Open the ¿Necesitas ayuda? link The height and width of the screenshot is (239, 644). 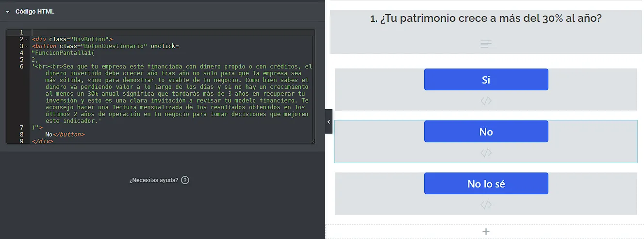coord(154,180)
